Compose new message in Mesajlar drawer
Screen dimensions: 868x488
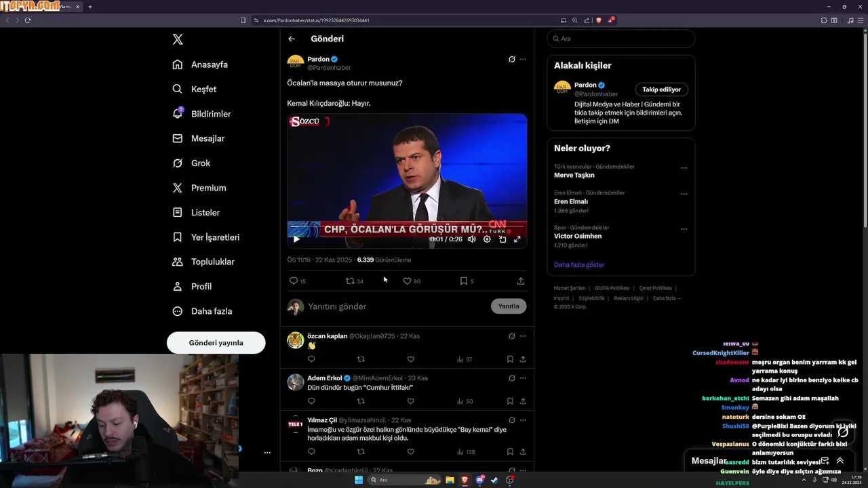(825, 461)
